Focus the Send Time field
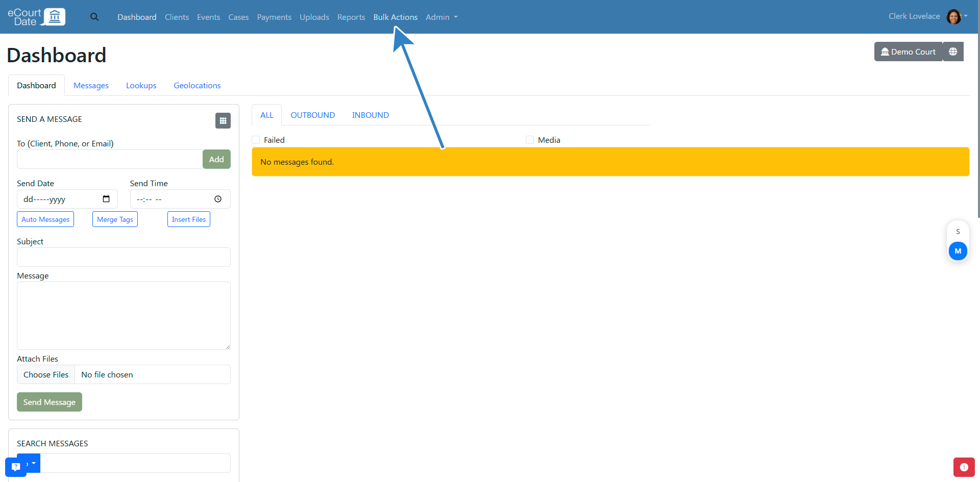The height and width of the screenshot is (482, 980). click(x=180, y=199)
